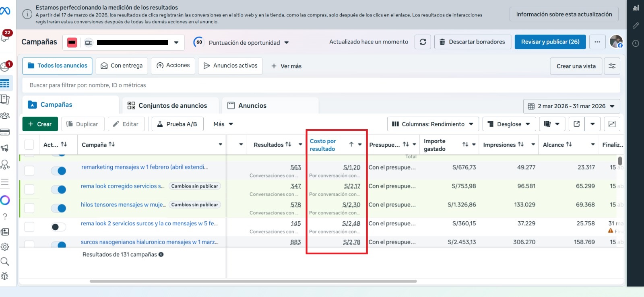Click the export share icon button
Screen dimensions: 644x297
click(x=576, y=124)
